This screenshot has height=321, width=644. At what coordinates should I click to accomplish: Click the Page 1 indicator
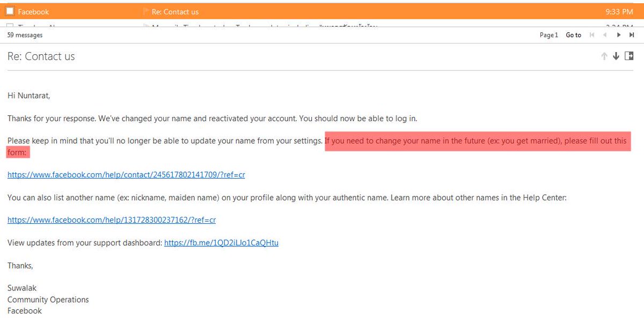pos(548,35)
